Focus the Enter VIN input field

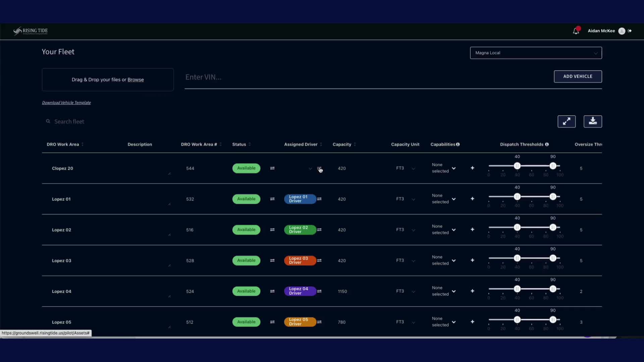point(366,77)
